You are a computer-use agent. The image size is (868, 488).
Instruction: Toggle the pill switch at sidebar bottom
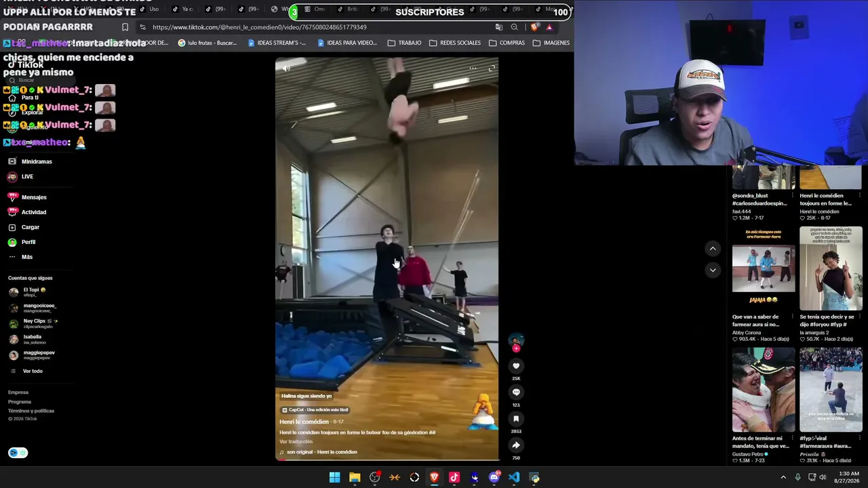18,453
